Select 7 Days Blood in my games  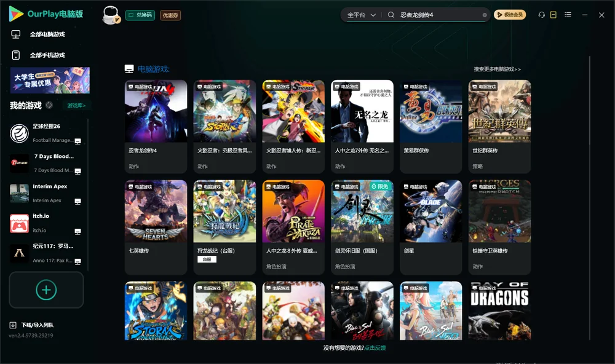pyautogui.click(x=46, y=163)
